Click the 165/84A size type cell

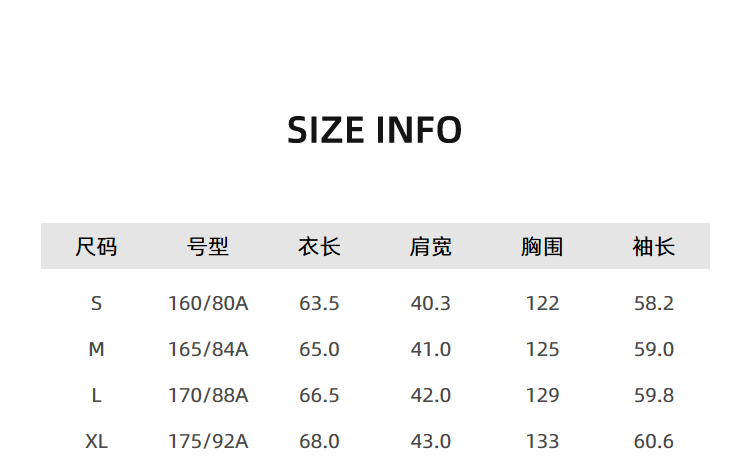208,349
